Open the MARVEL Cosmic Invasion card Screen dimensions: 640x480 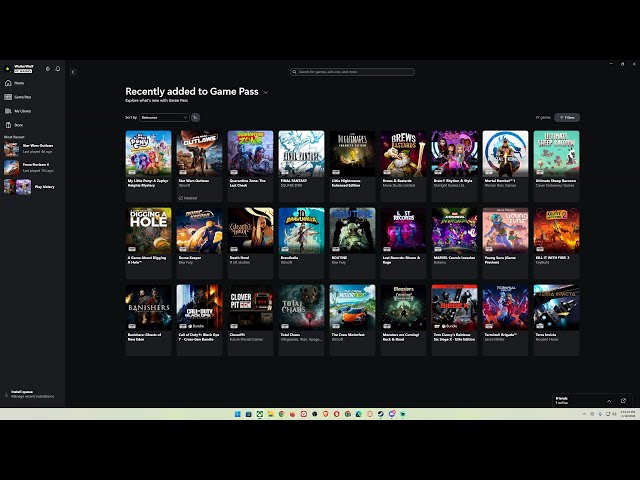tap(455, 243)
